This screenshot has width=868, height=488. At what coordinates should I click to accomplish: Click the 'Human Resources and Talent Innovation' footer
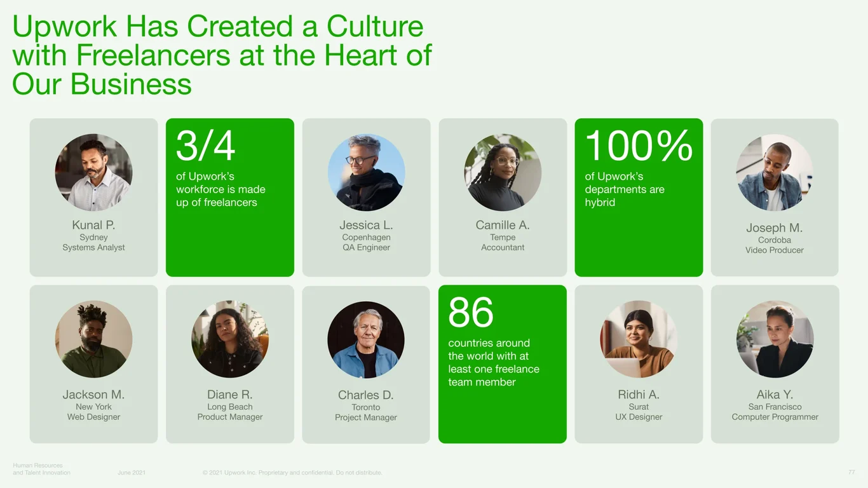tap(41, 469)
